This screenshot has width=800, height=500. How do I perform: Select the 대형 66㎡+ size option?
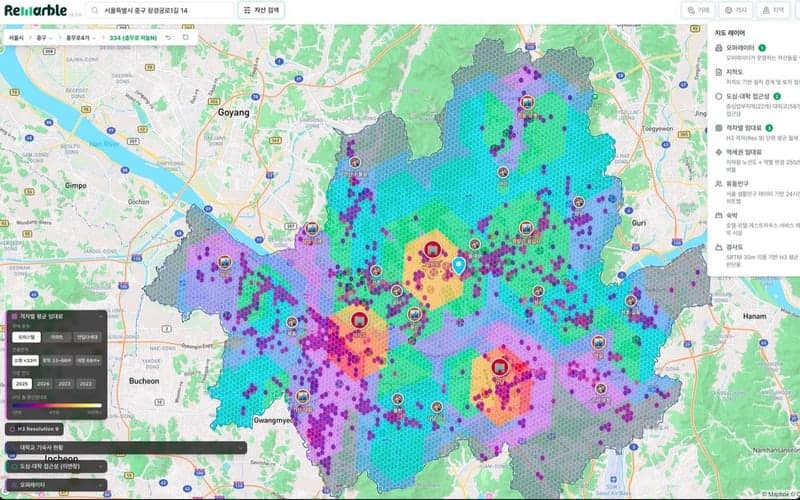[88, 360]
